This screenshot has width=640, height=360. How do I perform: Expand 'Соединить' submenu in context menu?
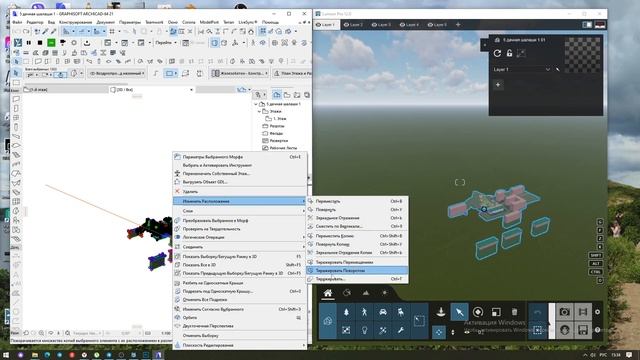pos(240,247)
